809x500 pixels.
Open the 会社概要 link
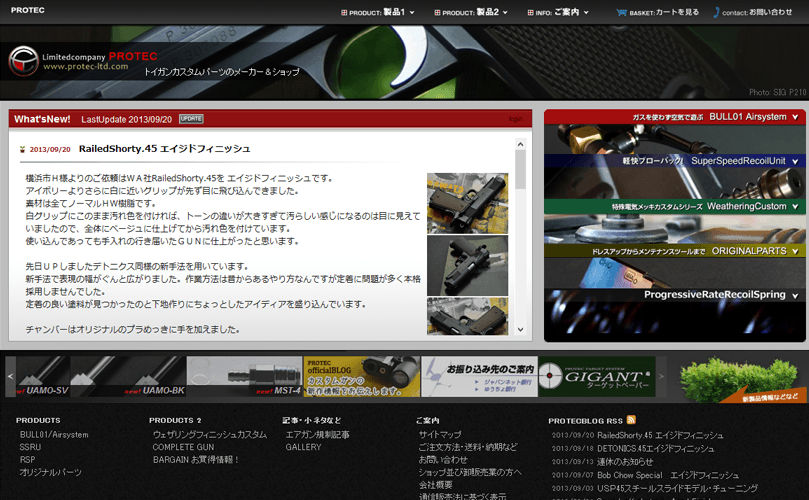coord(435,485)
